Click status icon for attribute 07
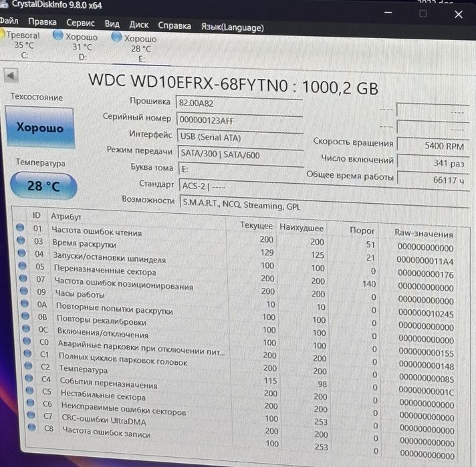The width and height of the screenshot is (476, 467). click(23, 278)
